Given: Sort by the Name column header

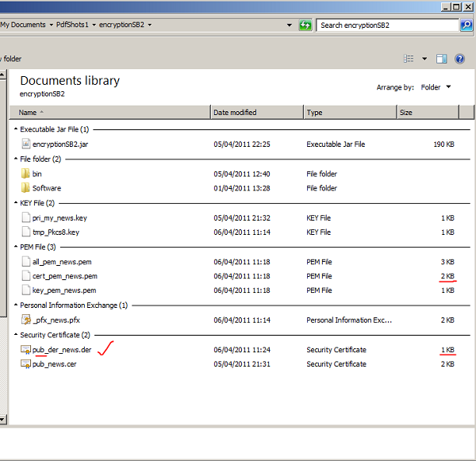Looking at the screenshot, I should click(x=110, y=113).
